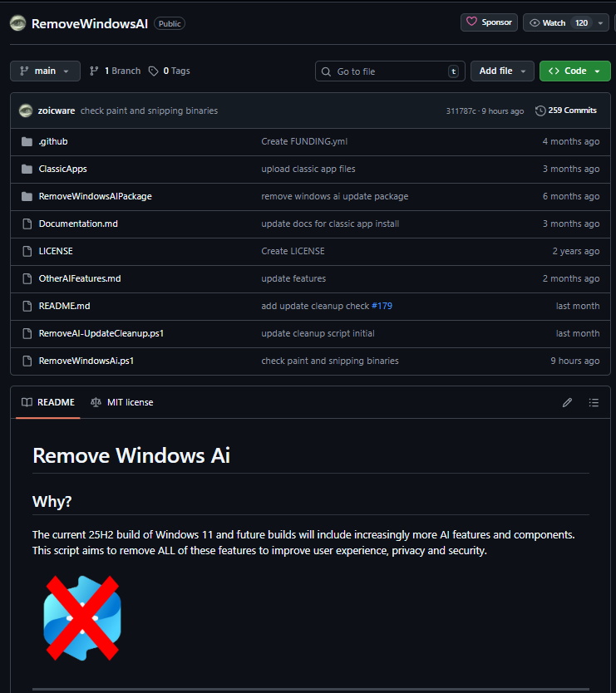Click the Documentation.md file icon

coord(27,224)
